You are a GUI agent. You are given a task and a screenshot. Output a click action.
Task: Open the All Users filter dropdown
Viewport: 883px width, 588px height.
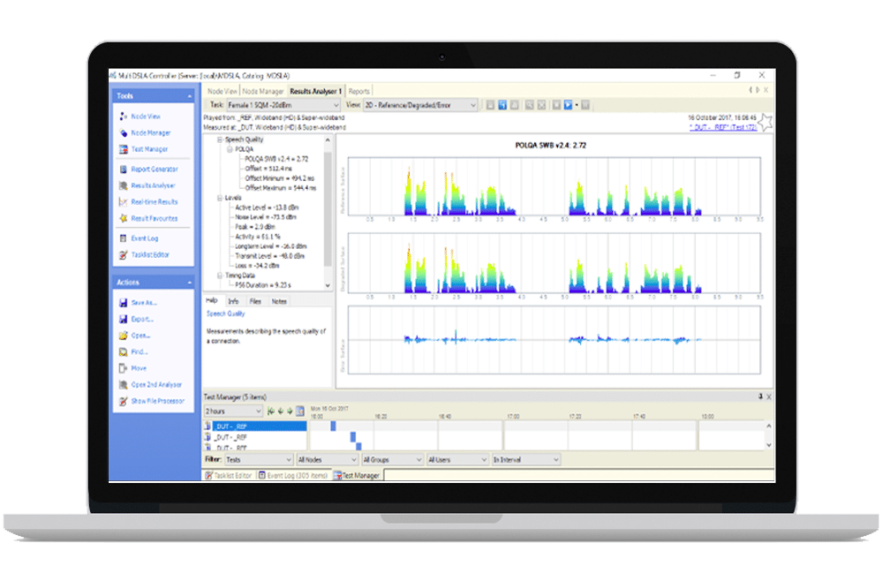point(457,460)
